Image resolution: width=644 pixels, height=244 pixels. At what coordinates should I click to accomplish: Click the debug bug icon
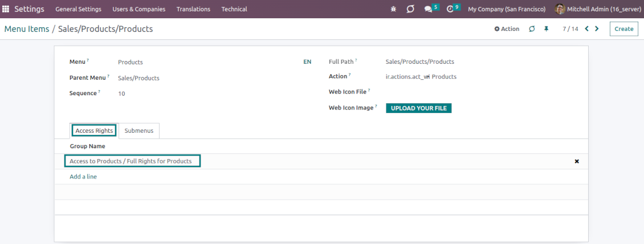tap(393, 9)
